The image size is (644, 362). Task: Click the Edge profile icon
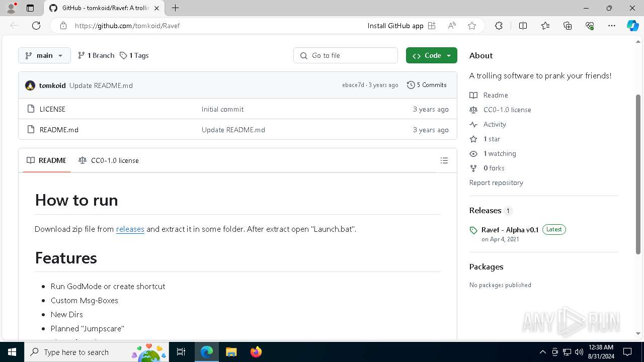click(x=11, y=8)
